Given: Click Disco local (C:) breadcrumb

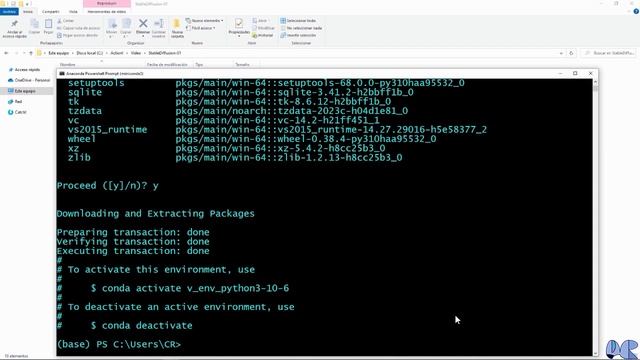Looking at the screenshot, I should (x=89, y=53).
